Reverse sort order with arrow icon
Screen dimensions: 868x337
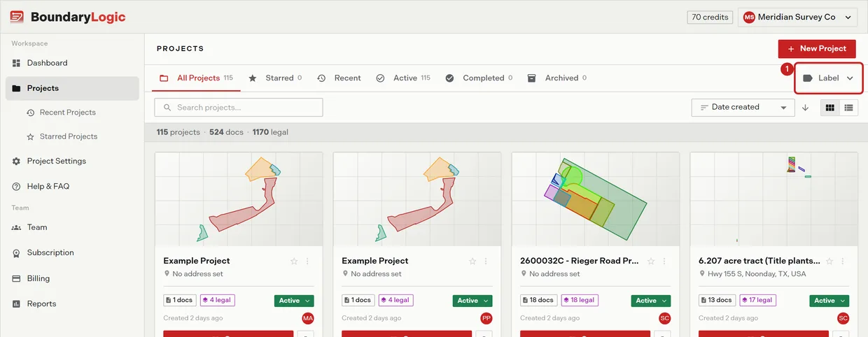click(x=806, y=108)
